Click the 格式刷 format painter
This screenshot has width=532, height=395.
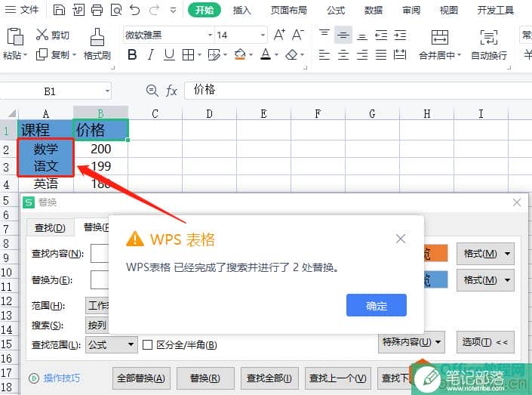tap(97, 44)
